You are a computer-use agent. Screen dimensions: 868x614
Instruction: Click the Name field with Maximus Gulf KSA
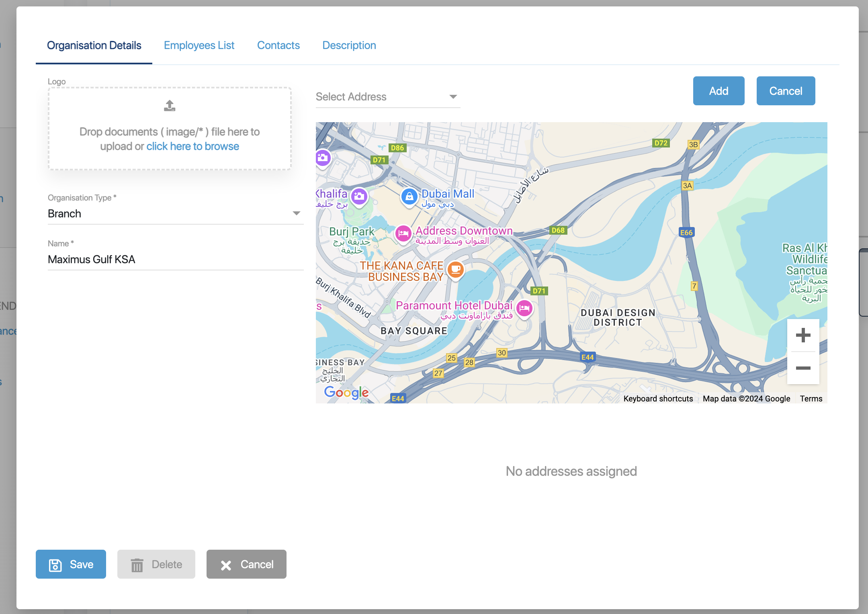click(175, 260)
